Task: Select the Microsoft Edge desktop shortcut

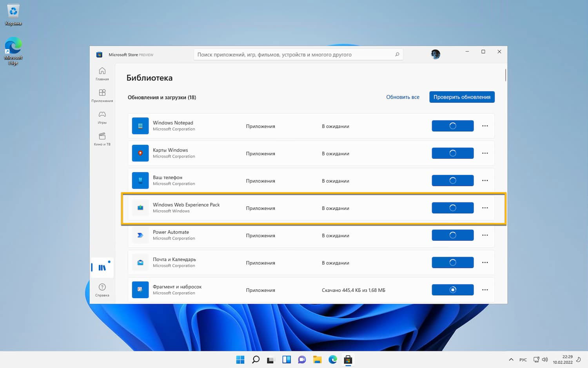Action: [13, 51]
